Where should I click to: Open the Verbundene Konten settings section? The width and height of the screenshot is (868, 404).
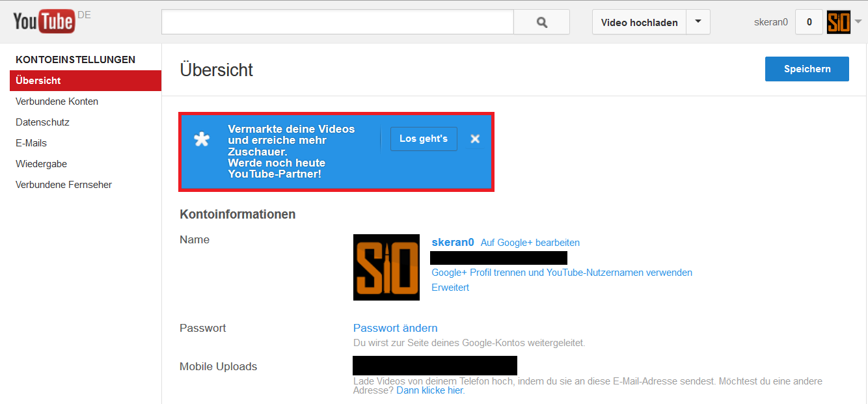click(57, 101)
